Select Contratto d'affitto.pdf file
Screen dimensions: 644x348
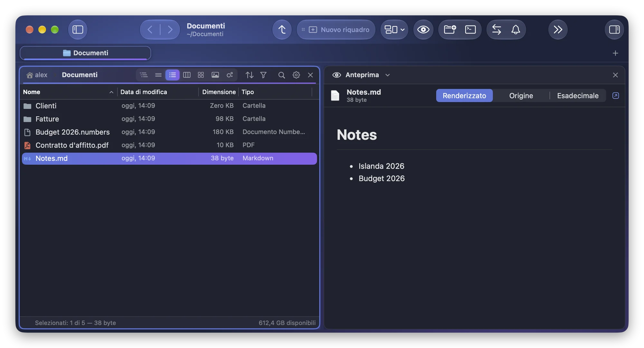pyautogui.click(x=169, y=145)
